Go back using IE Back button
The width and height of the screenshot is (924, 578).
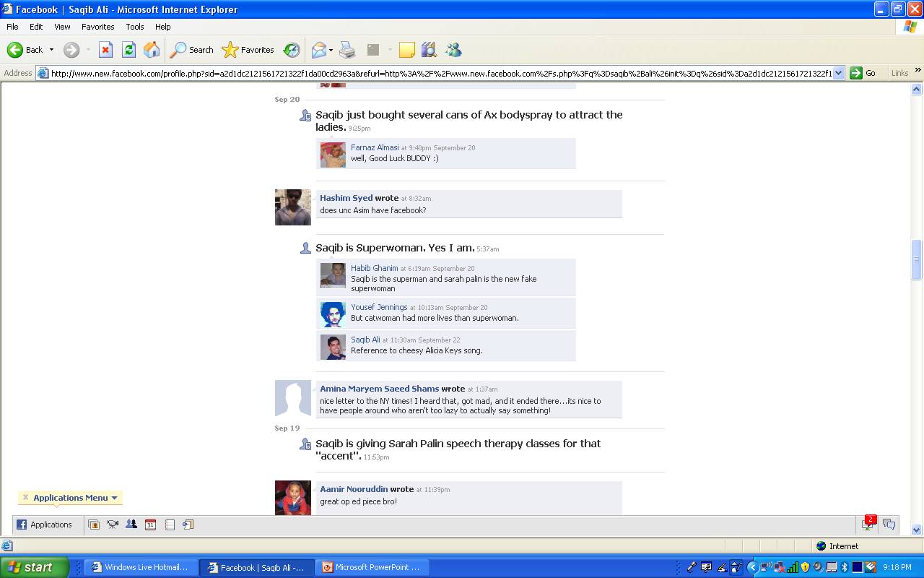click(25, 50)
